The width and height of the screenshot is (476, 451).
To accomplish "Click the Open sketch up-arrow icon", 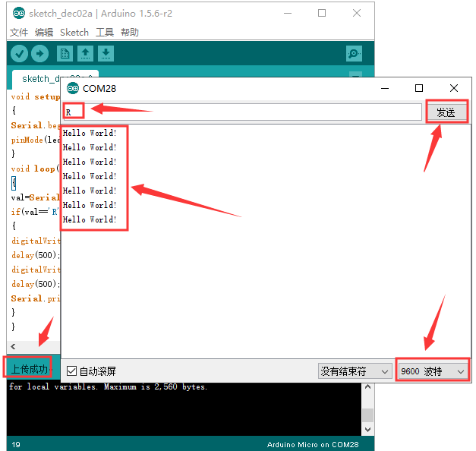I will [85, 54].
